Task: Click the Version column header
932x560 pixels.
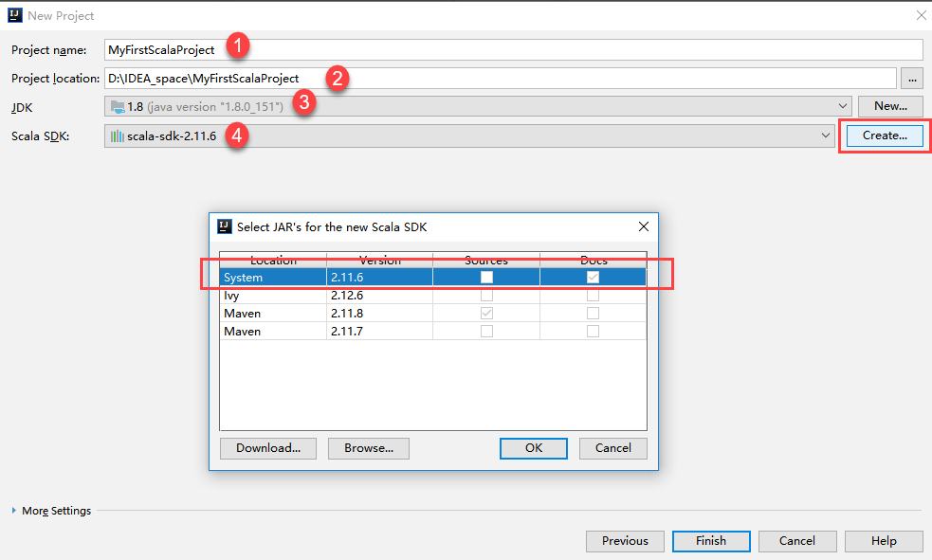Action: click(x=380, y=261)
